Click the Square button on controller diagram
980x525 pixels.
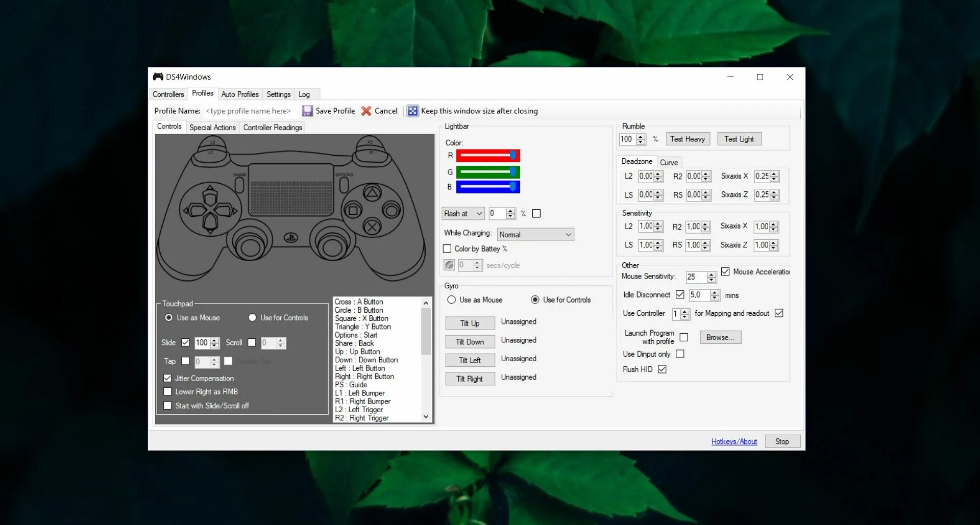click(353, 210)
